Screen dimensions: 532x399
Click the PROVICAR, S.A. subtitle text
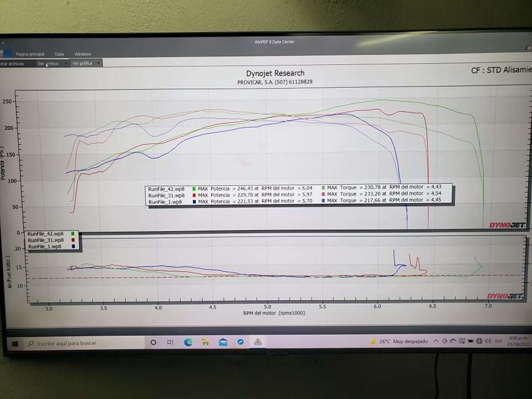tap(275, 82)
